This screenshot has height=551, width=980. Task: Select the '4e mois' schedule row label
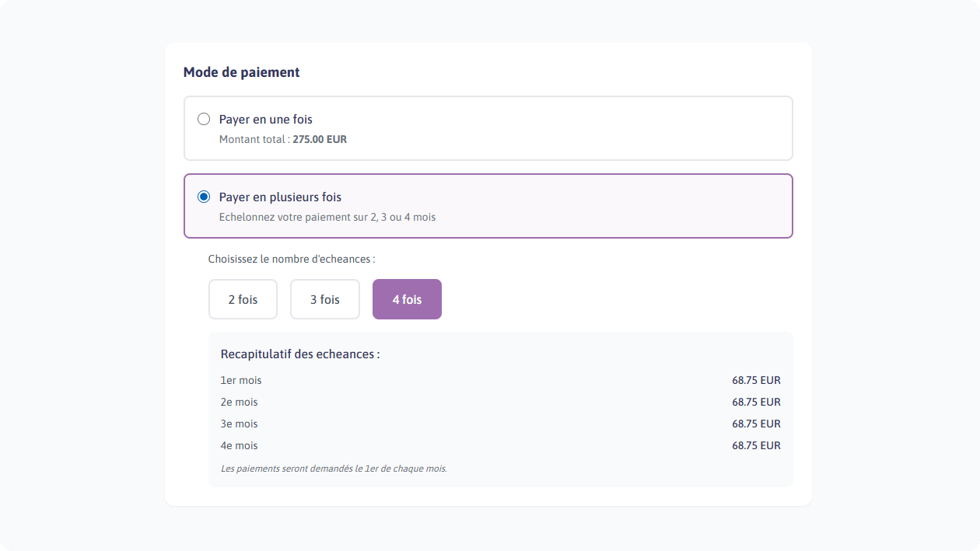239,446
